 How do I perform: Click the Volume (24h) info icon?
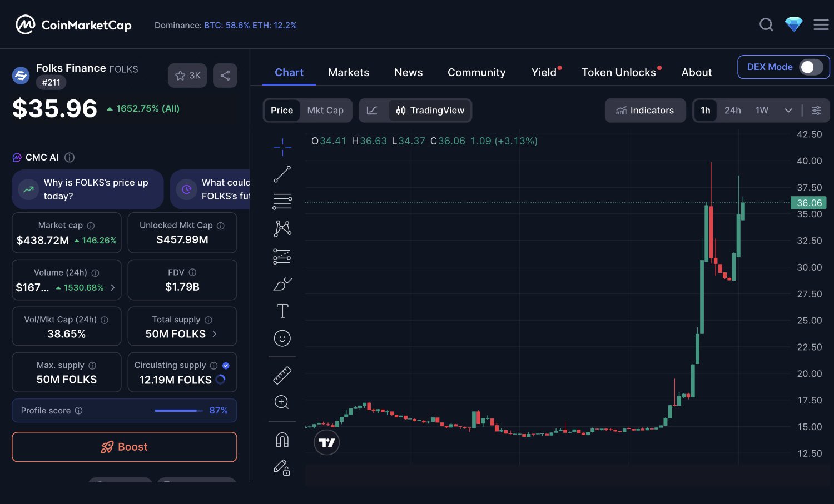point(95,273)
